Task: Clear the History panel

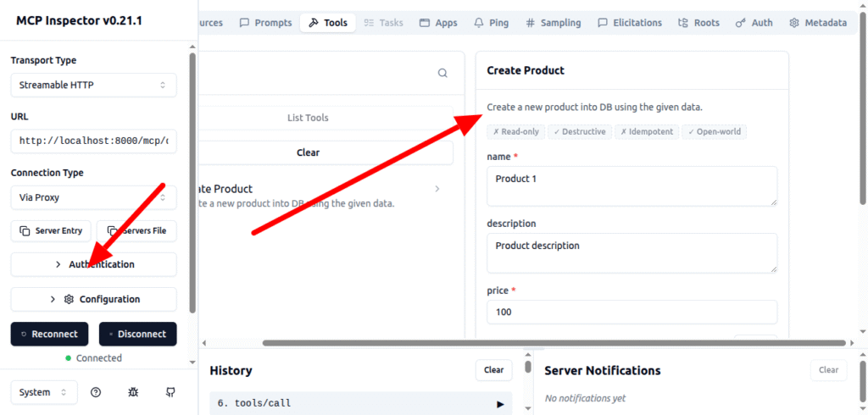Action: (494, 370)
